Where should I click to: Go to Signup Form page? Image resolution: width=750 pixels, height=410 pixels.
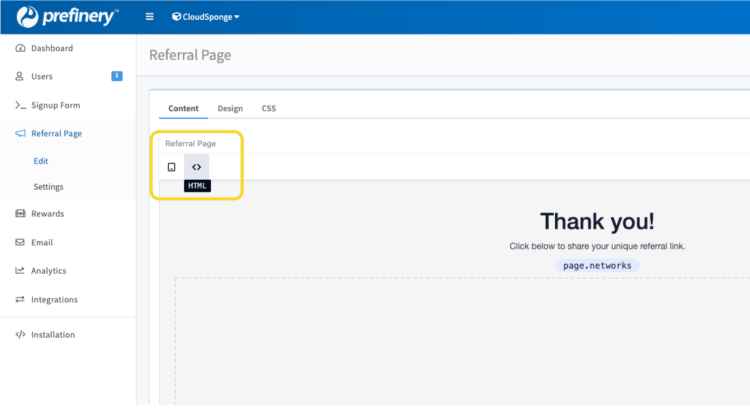coord(55,105)
